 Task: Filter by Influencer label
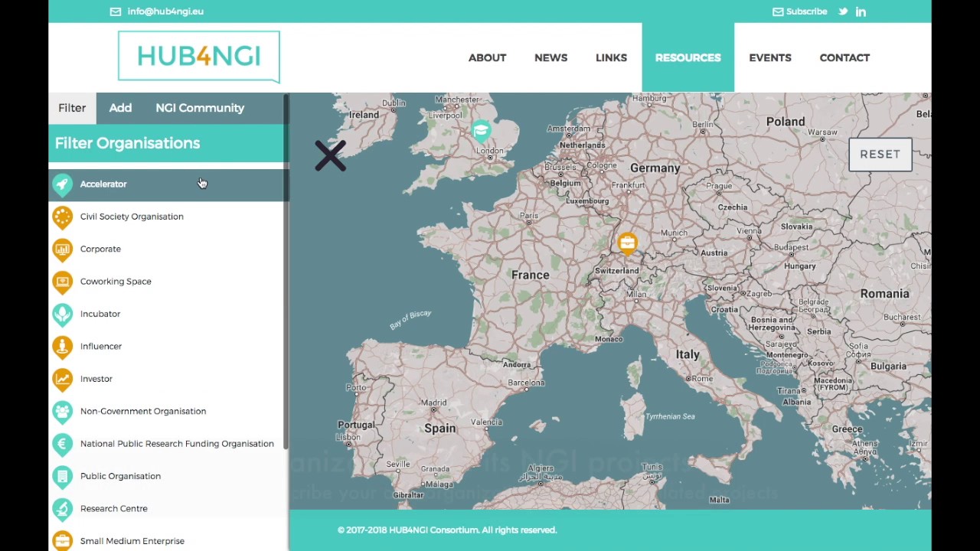click(x=101, y=346)
